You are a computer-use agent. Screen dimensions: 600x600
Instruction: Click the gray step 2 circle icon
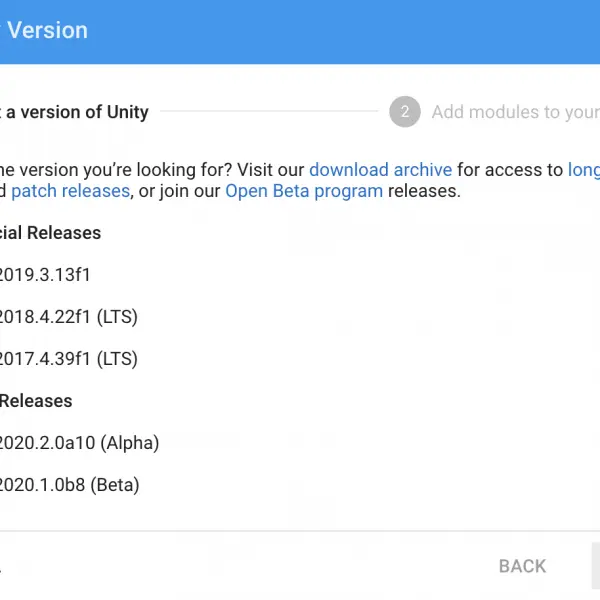click(x=405, y=112)
